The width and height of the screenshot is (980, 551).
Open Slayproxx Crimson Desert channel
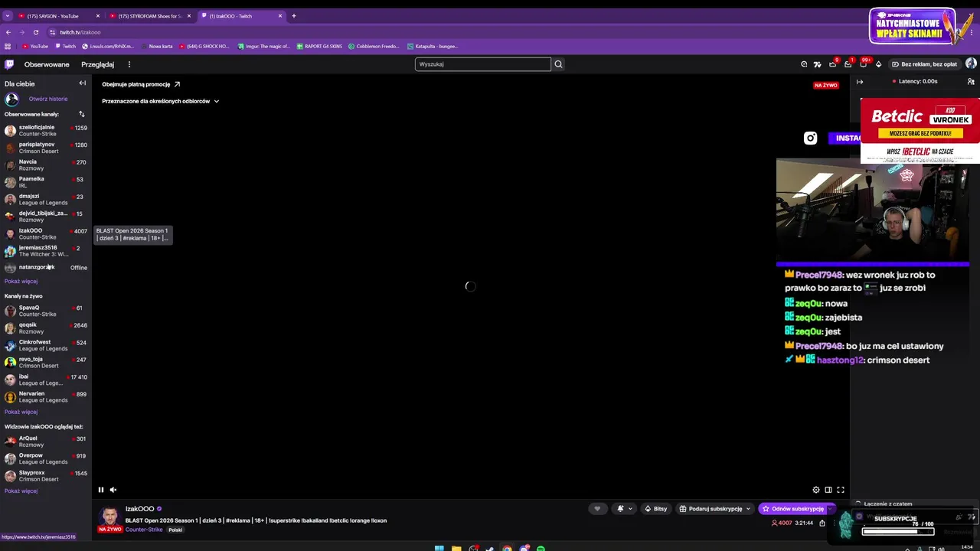(46, 476)
